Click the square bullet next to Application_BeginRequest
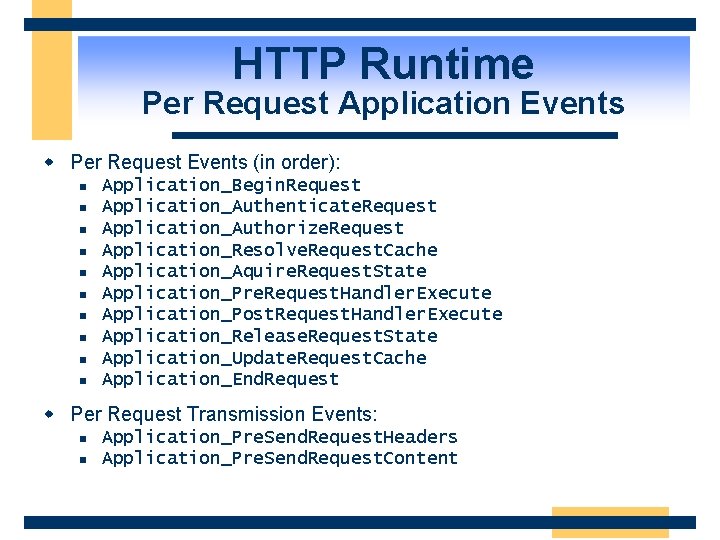Image resolution: width=720 pixels, height=540 pixels. (x=83, y=186)
